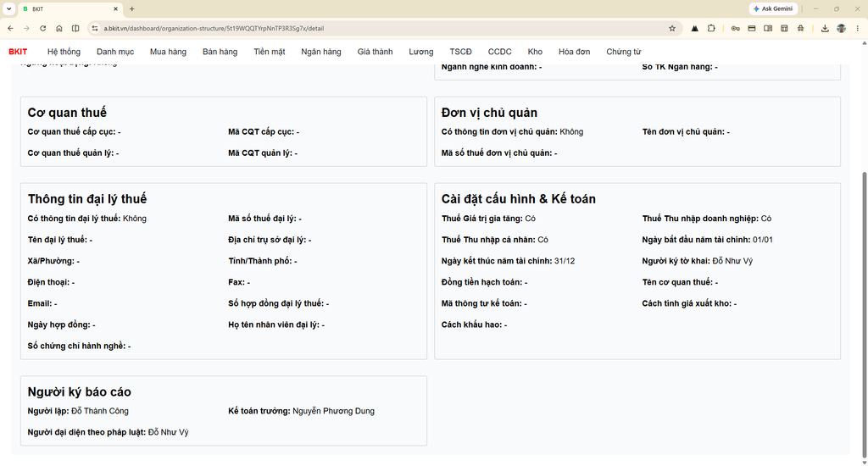Click the twin-peaks extension icon
The image size is (868, 466).
[x=695, y=28]
